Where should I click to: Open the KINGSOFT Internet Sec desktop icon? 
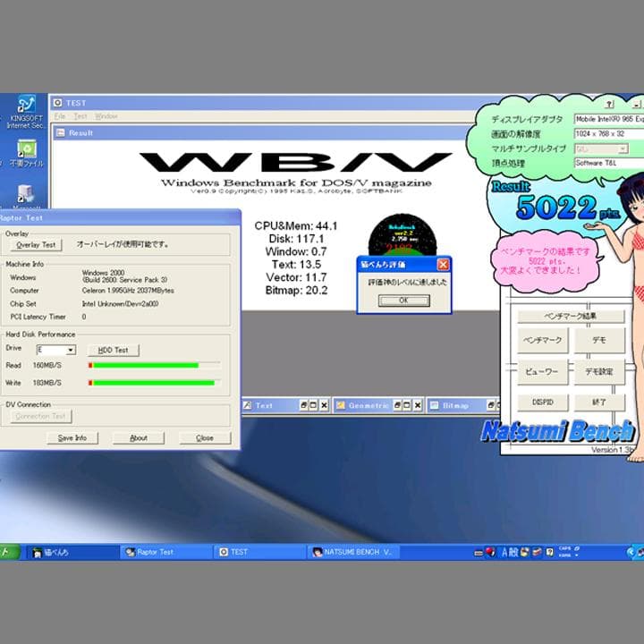[x=26, y=112]
